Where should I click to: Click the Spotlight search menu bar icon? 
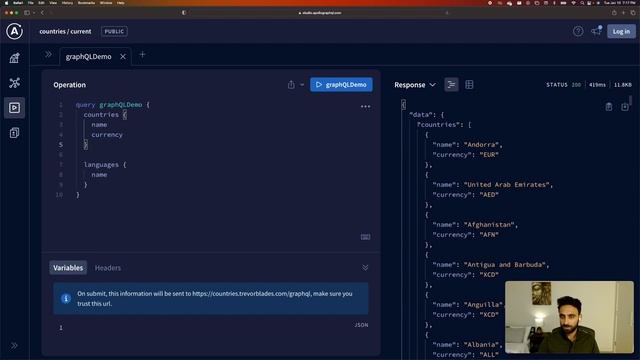582,2
